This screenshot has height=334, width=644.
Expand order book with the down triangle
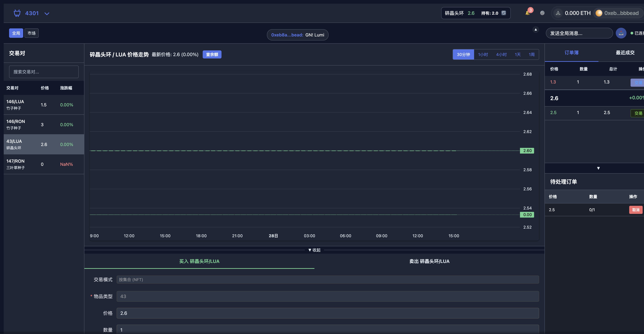[x=598, y=168]
